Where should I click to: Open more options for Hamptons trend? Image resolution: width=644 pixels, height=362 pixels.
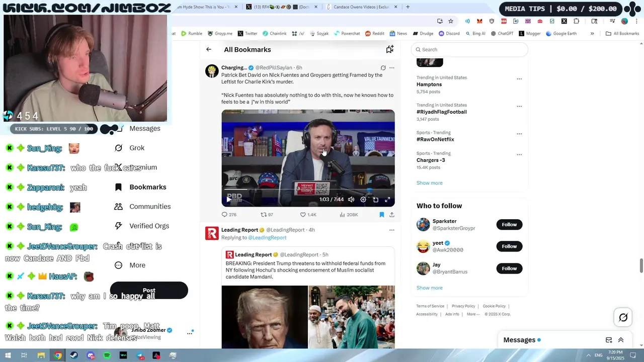coord(519,79)
